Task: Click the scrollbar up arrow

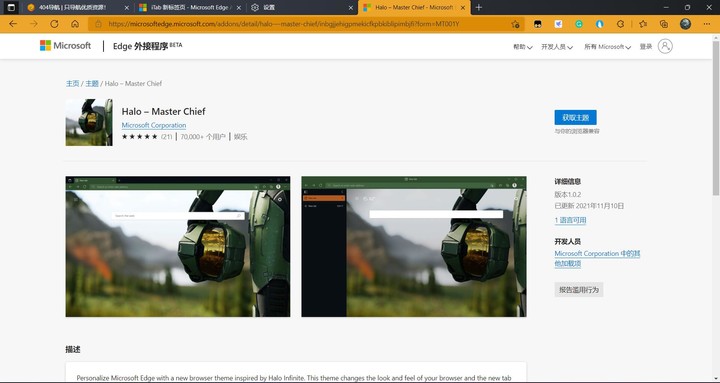Action: [715, 37]
